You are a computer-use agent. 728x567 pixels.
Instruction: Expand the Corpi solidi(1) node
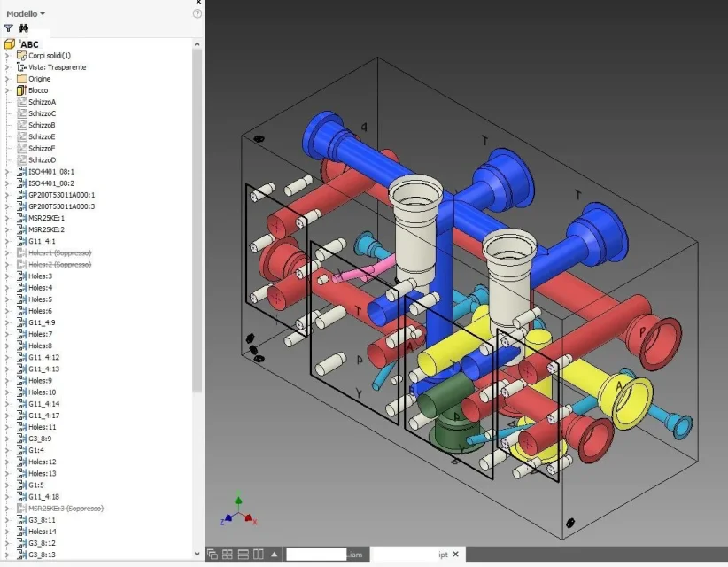click(x=7, y=56)
